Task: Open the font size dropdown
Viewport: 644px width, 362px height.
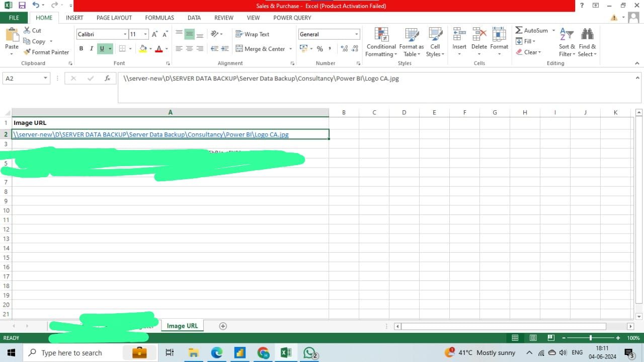Action: (x=146, y=34)
